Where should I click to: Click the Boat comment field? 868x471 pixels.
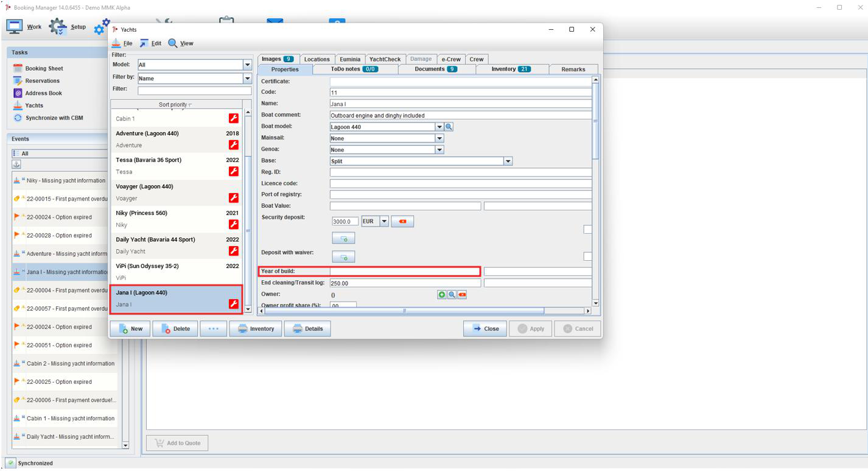pos(461,115)
